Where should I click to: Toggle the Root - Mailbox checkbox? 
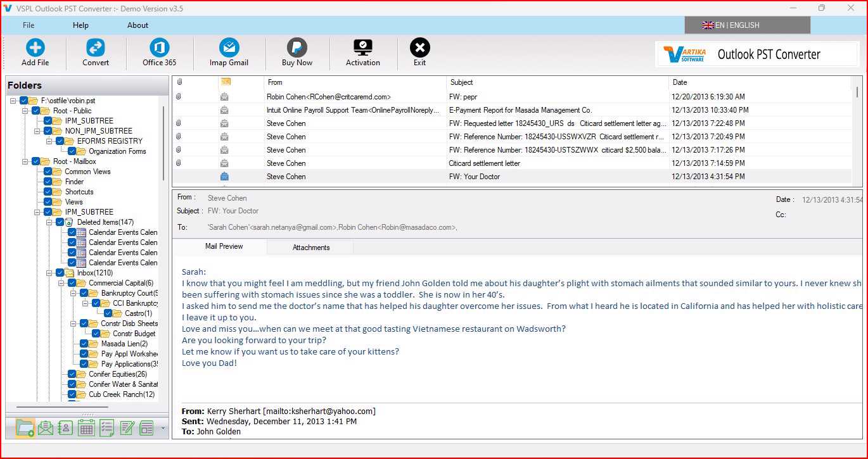[35, 161]
